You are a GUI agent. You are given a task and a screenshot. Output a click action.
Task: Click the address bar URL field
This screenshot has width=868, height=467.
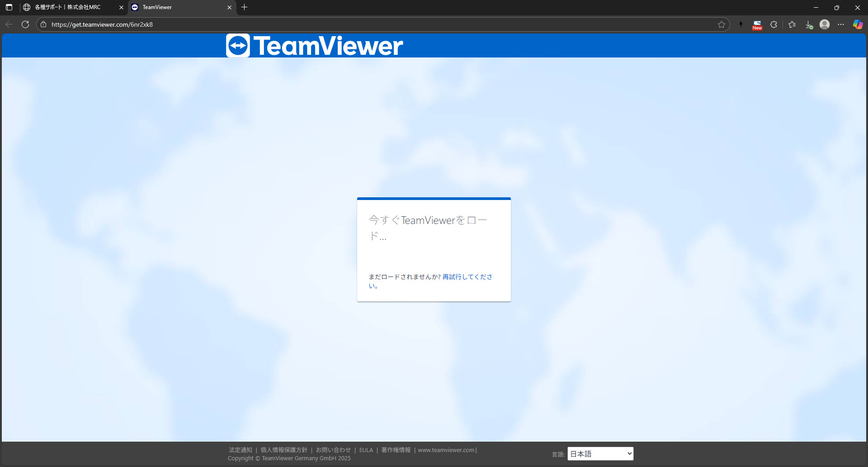tap(362, 24)
